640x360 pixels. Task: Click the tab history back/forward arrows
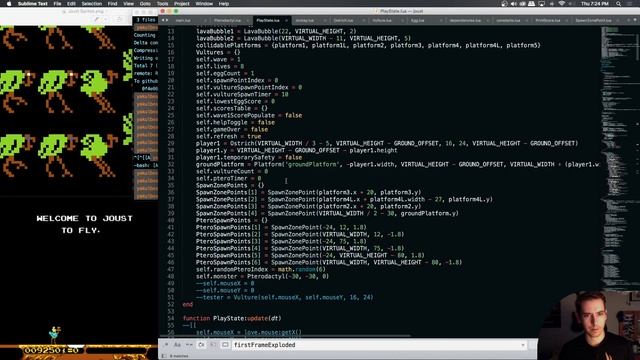(165, 20)
